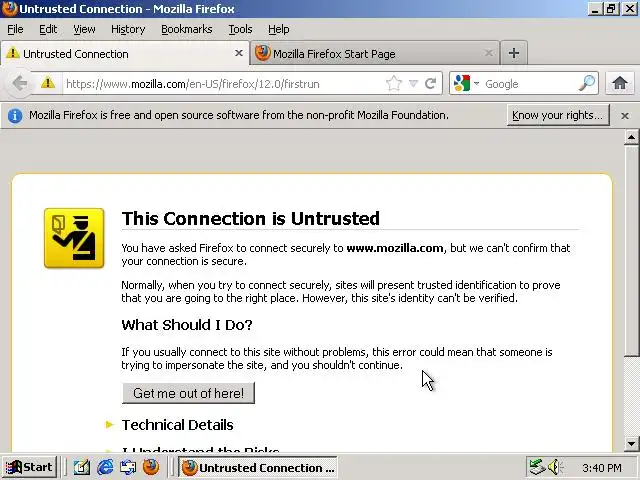
Task: Open the View menu
Action: click(x=84, y=29)
